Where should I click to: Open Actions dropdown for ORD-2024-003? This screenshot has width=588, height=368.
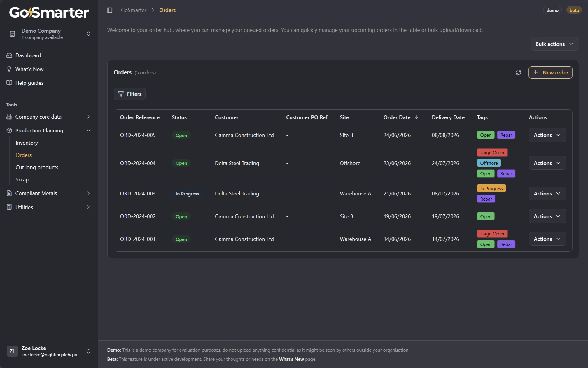coord(547,194)
